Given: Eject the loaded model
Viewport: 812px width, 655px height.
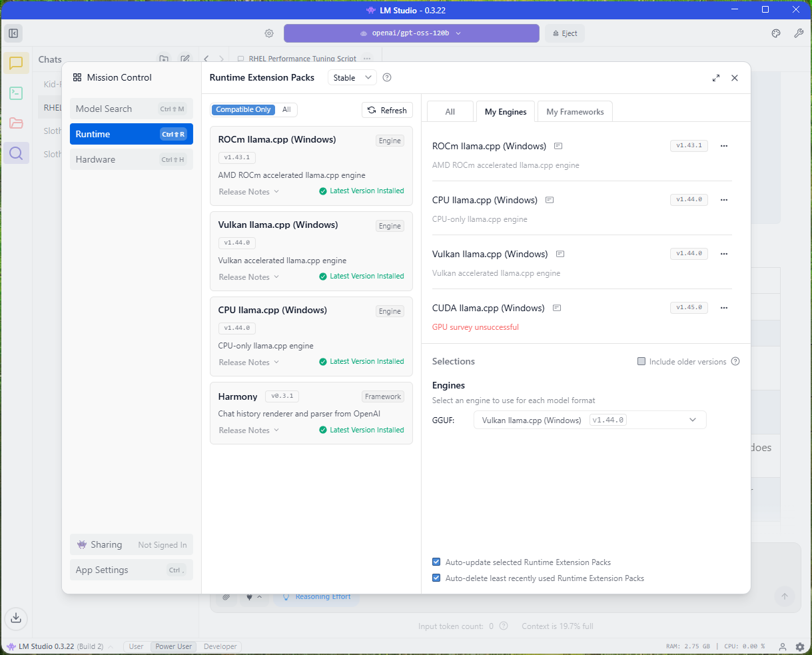Looking at the screenshot, I should (x=565, y=33).
